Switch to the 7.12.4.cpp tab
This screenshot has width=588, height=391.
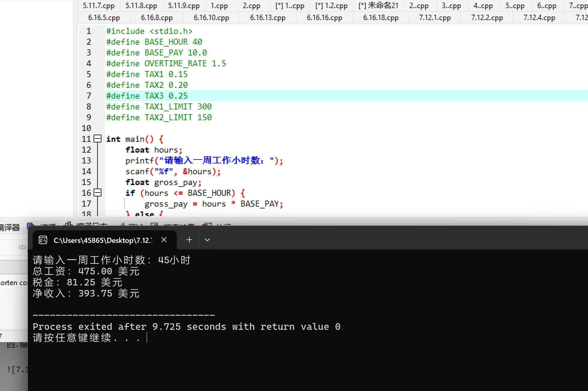pyautogui.click(x=539, y=18)
